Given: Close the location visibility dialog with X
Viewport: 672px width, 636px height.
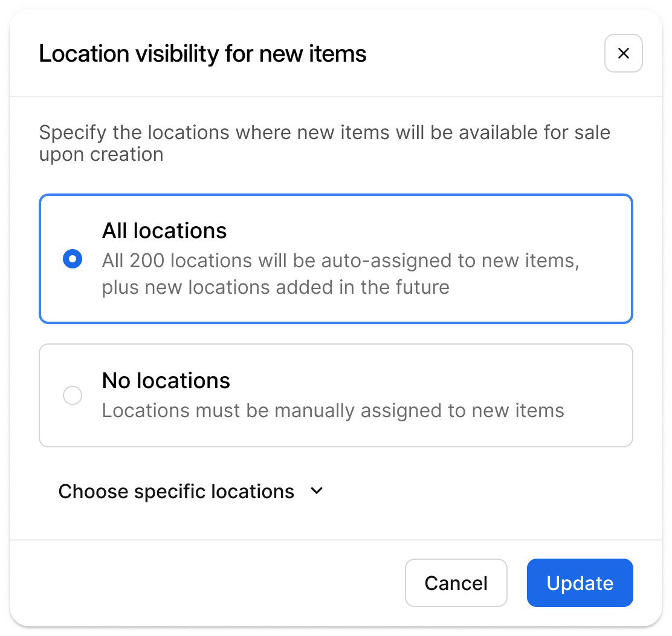Looking at the screenshot, I should point(623,54).
